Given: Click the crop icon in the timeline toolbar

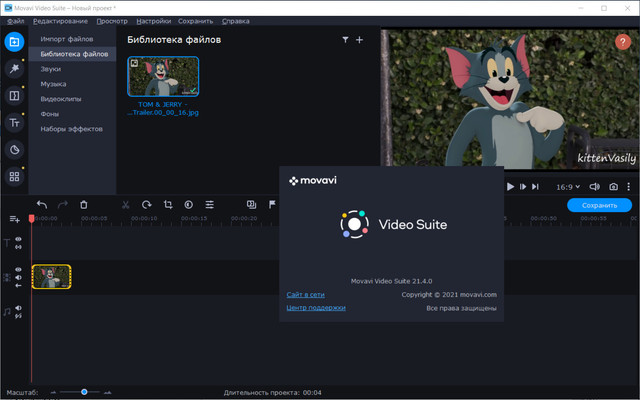Looking at the screenshot, I should coord(169,204).
